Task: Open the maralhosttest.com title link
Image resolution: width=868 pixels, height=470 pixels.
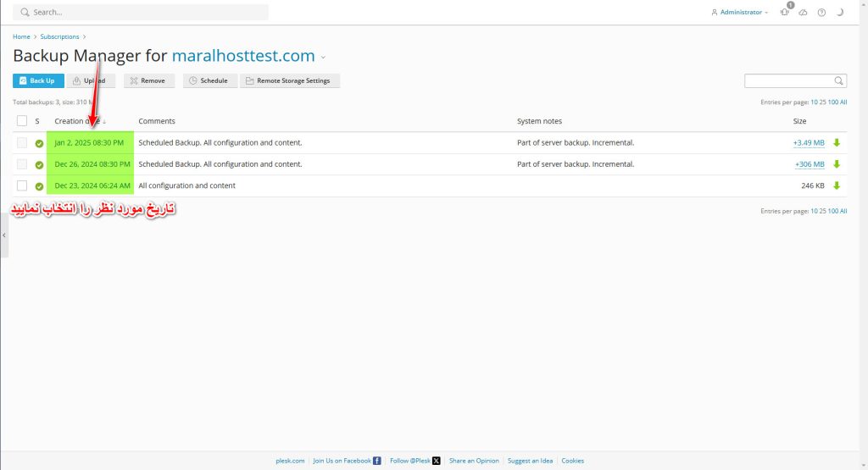Action: pos(243,55)
